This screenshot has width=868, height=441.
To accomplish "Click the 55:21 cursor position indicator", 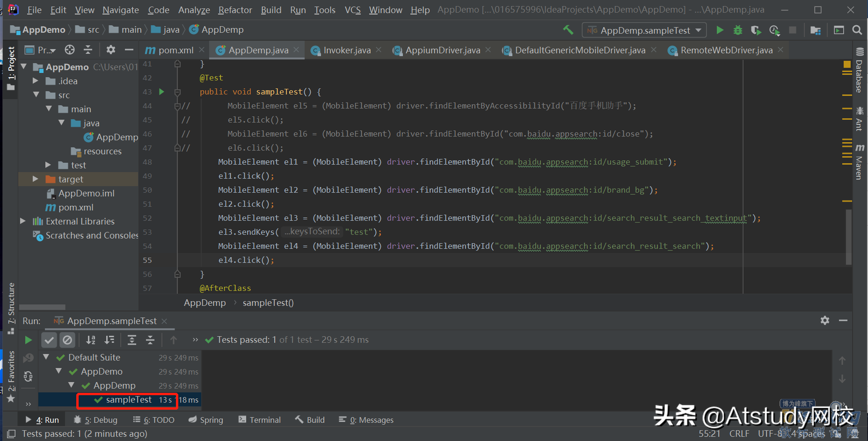I will click(709, 434).
